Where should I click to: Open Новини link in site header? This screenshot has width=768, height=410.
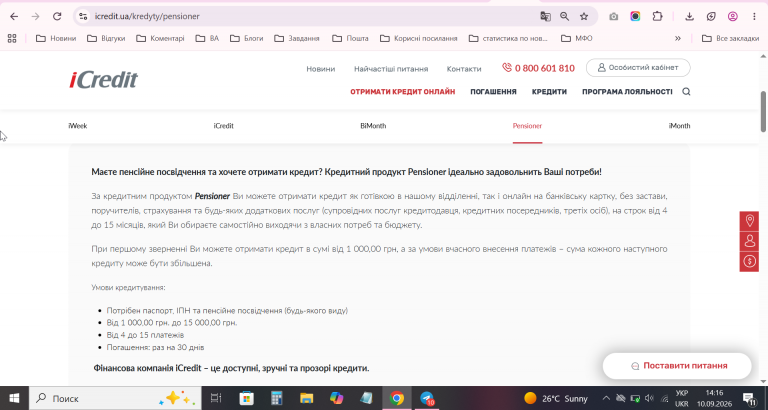[321, 69]
